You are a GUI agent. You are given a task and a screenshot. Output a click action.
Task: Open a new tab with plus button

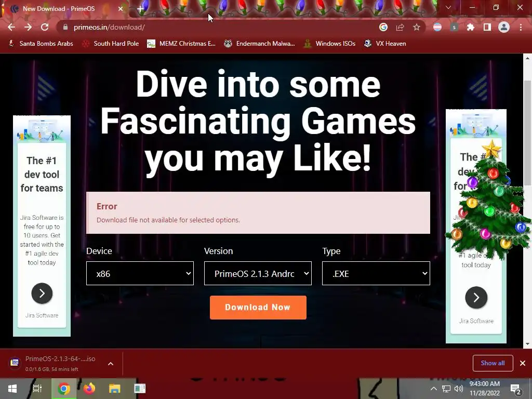[x=140, y=9]
